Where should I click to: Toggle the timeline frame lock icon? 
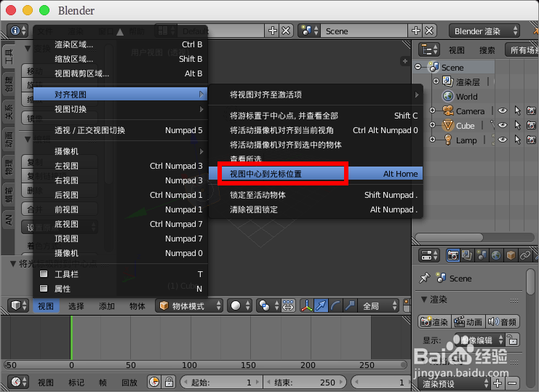click(169, 382)
